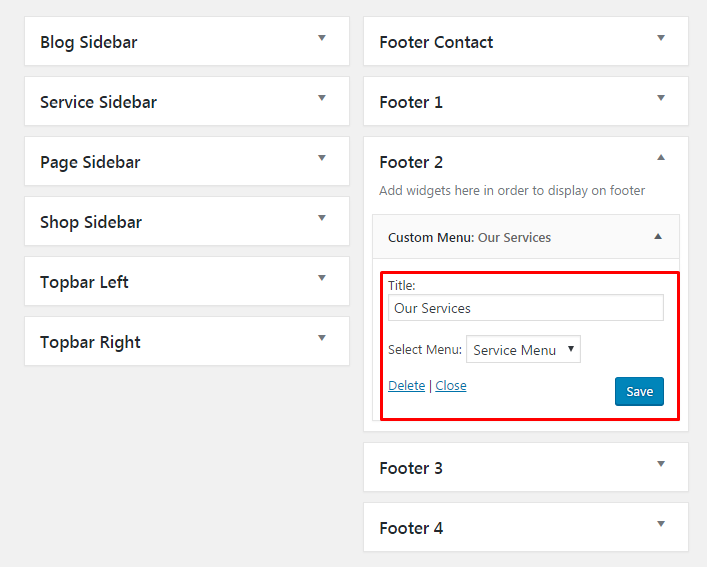Viewport: 707px width, 567px height.
Task: Expand Footer 3 widget area arrow
Action: [661, 464]
